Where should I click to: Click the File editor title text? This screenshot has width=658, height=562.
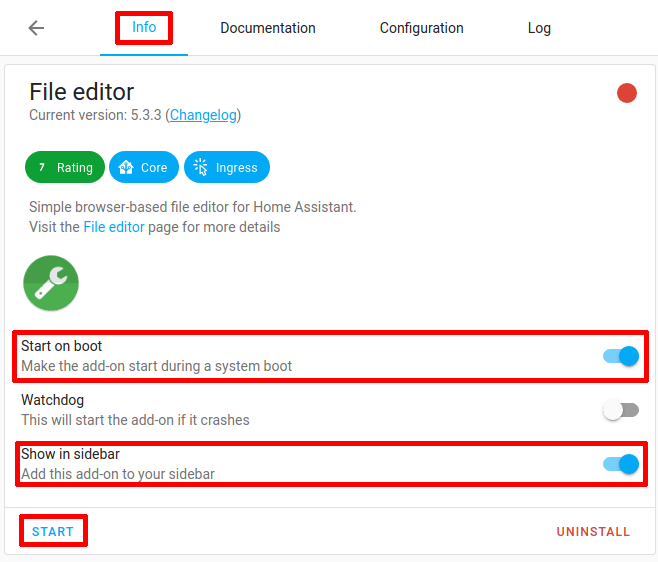click(x=81, y=91)
